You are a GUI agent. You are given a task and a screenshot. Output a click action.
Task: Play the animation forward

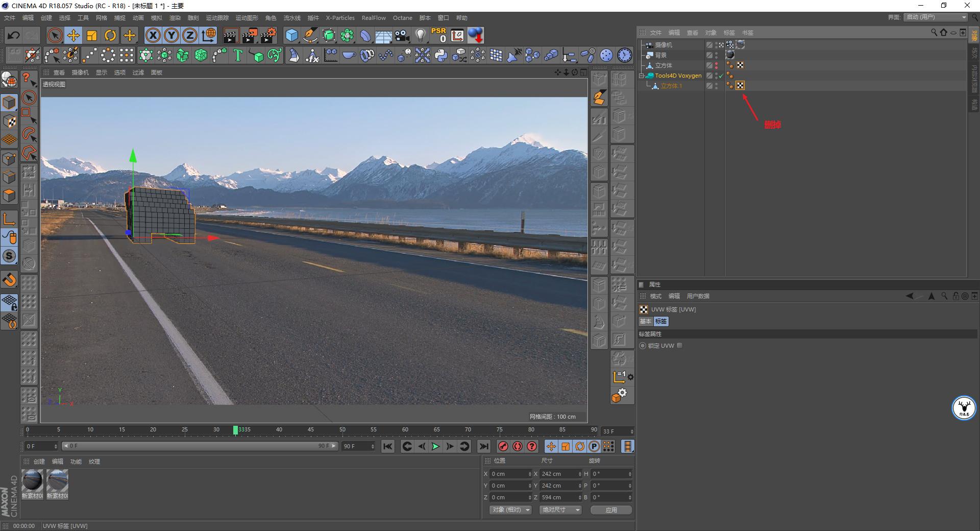435,446
